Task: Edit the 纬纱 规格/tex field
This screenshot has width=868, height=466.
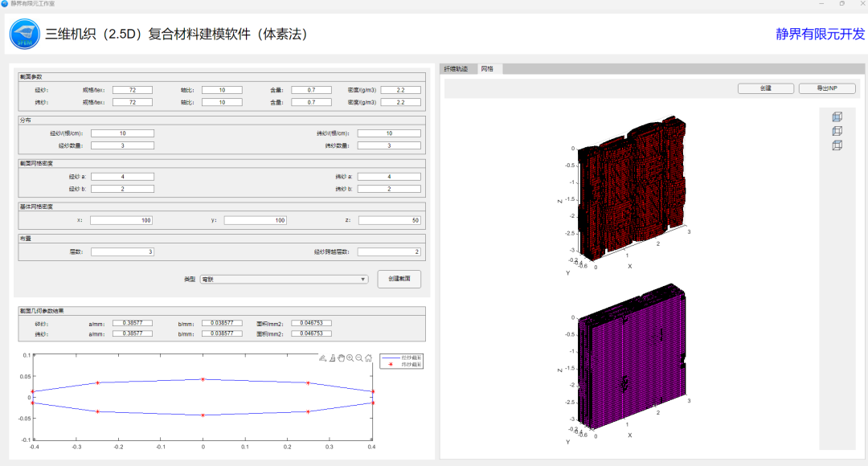Action: point(133,102)
